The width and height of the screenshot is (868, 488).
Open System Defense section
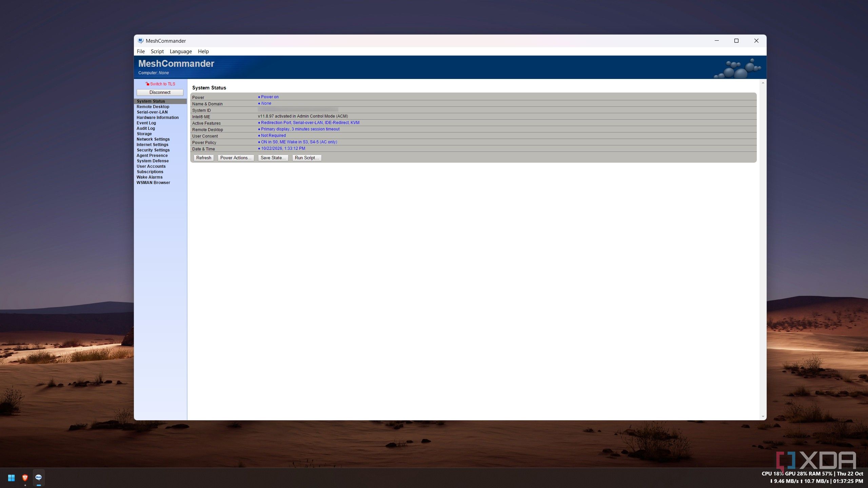pyautogui.click(x=153, y=161)
